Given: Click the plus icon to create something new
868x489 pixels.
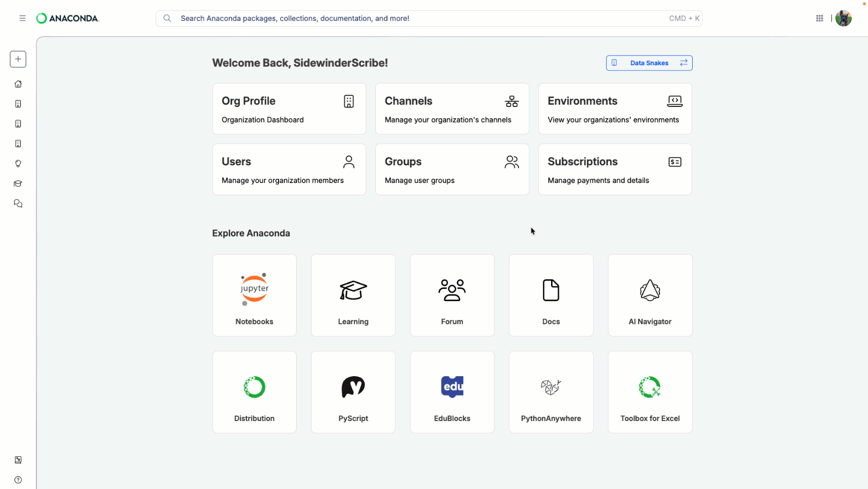Looking at the screenshot, I should [x=18, y=59].
